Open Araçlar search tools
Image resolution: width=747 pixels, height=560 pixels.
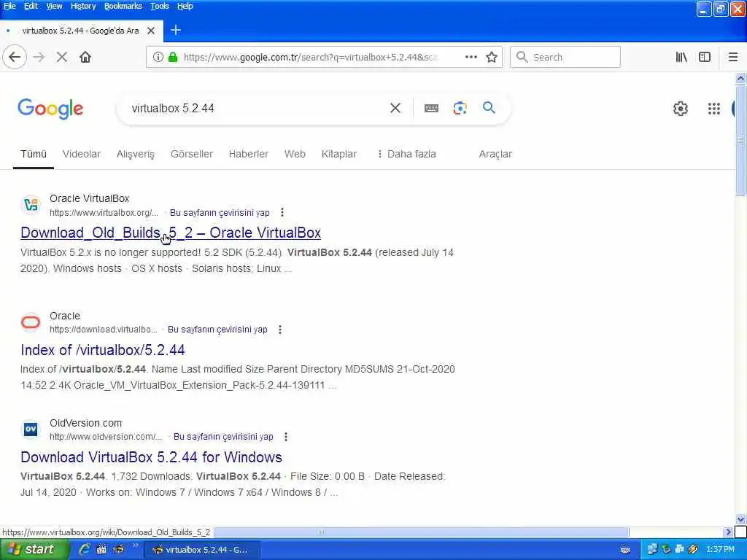tap(495, 154)
